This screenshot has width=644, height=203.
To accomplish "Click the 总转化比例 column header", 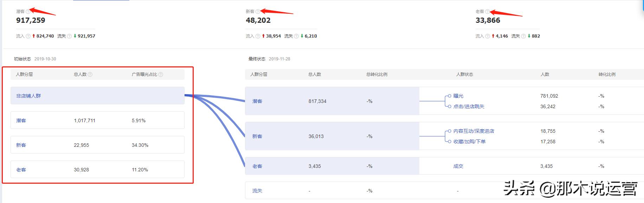I will [x=377, y=74].
